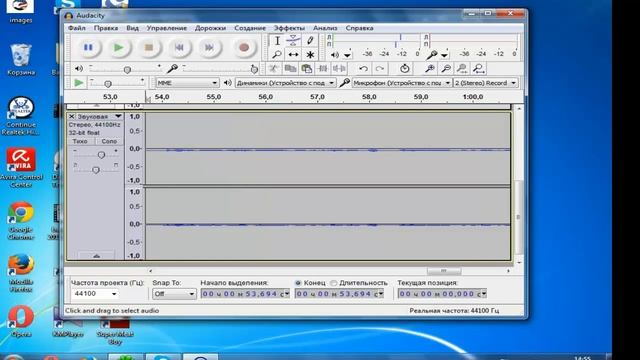
Task: Open the Вид menu
Action: tap(132, 28)
